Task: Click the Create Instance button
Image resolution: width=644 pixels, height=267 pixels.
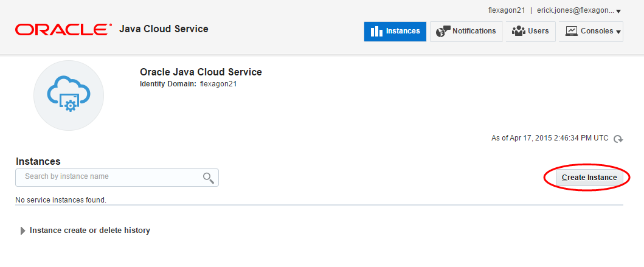Action: (589, 178)
